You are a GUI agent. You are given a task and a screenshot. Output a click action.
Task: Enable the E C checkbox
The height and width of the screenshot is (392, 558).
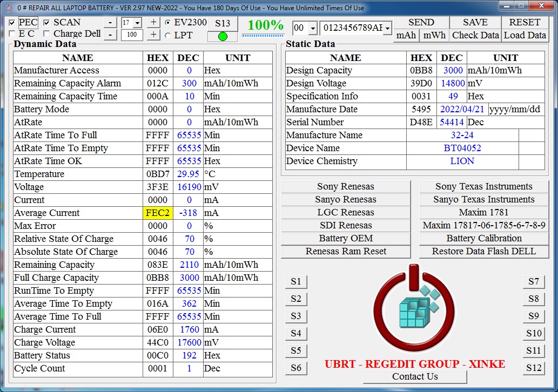[12, 34]
